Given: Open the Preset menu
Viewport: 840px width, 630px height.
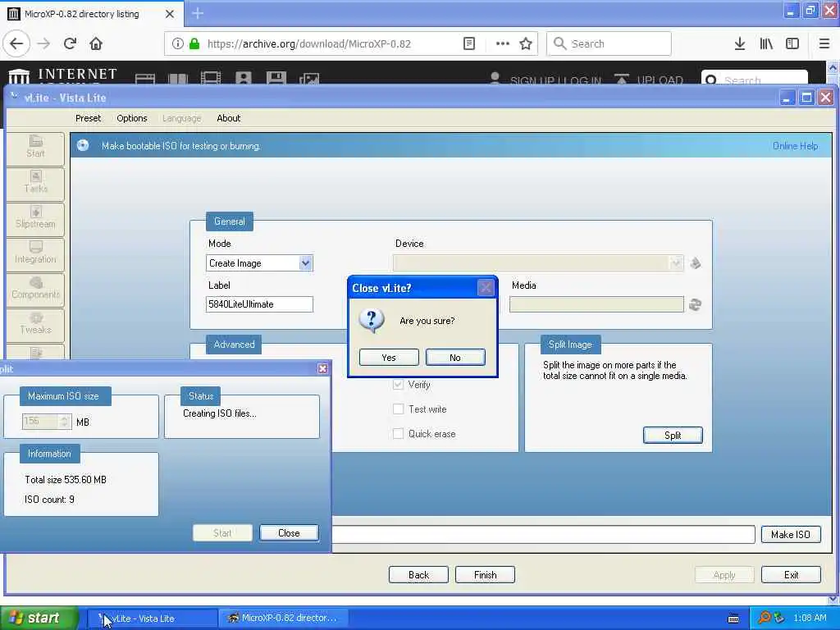Looking at the screenshot, I should tap(88, 118).
